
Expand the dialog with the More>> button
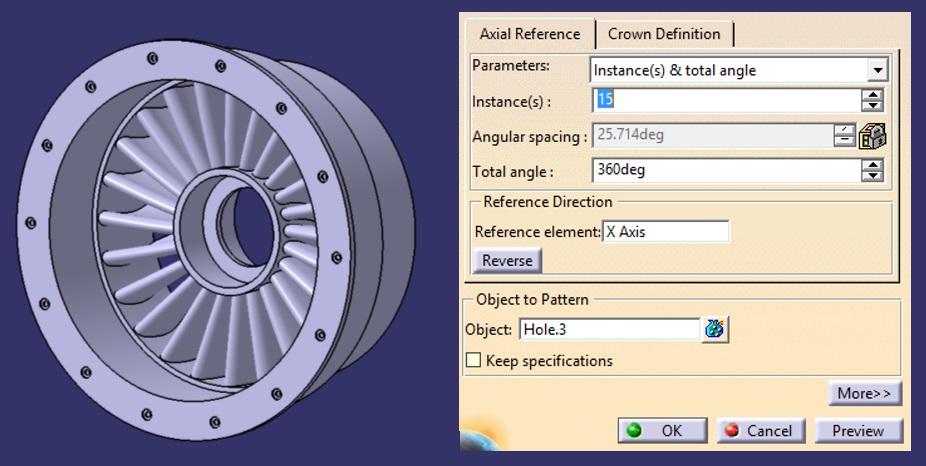pyautogui.click(x=865, y=393)
